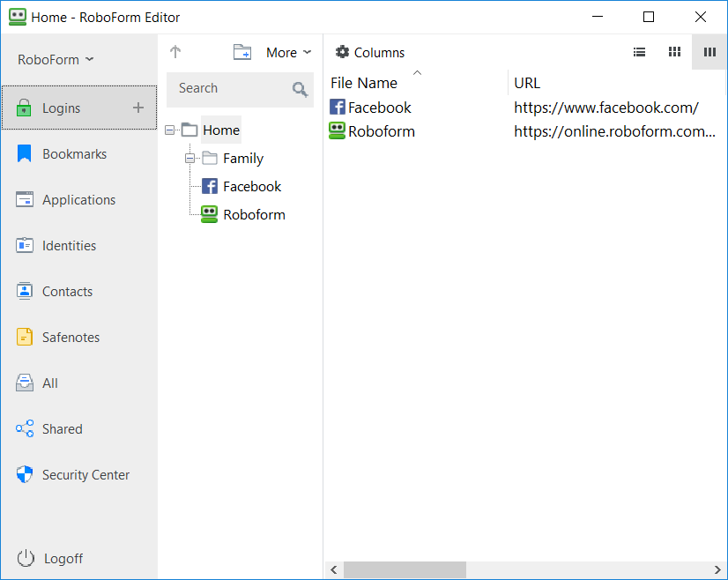This screenshot has width=728, height=580.
Task: Click the Roboform robot icon in file list
Action: 337,130
